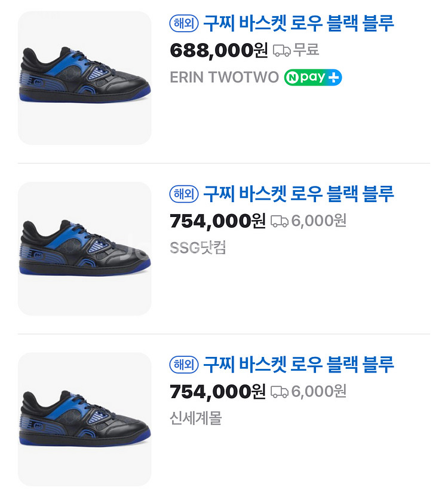448x501 pixels.
Task: Click the truck icon beside 무료 shipping
Action: tap(281, 51)
